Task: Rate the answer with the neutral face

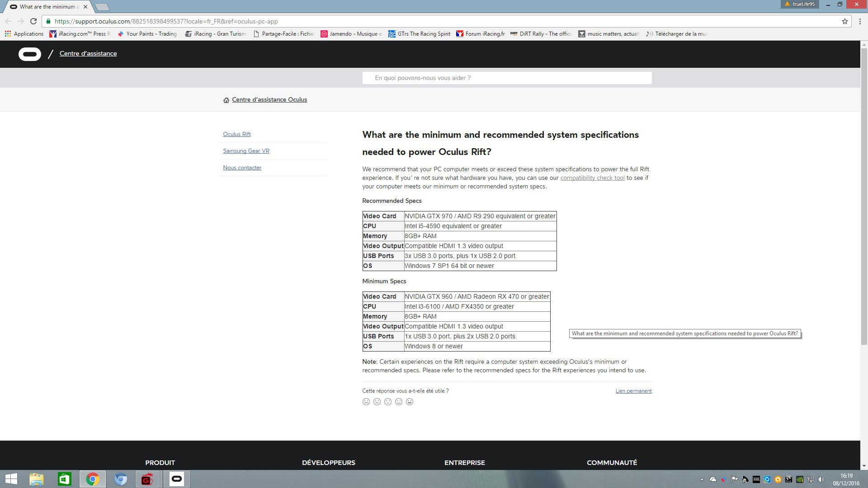Action: point(388,402)
